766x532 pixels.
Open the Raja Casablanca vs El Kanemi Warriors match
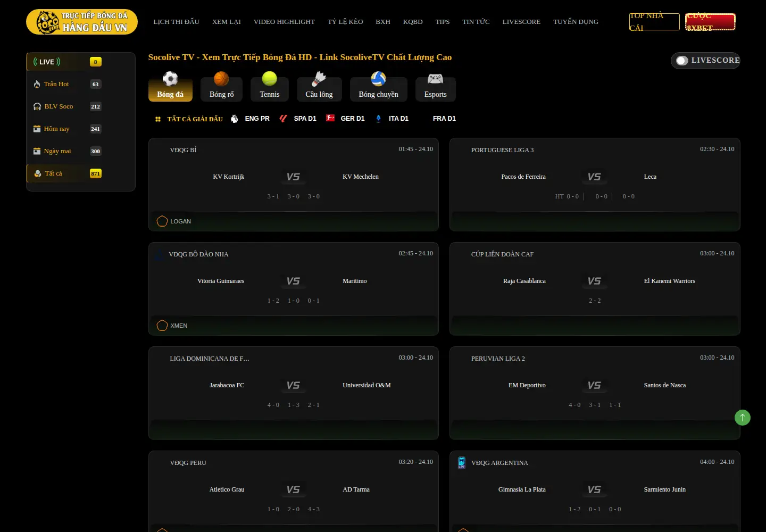[595, 289]
